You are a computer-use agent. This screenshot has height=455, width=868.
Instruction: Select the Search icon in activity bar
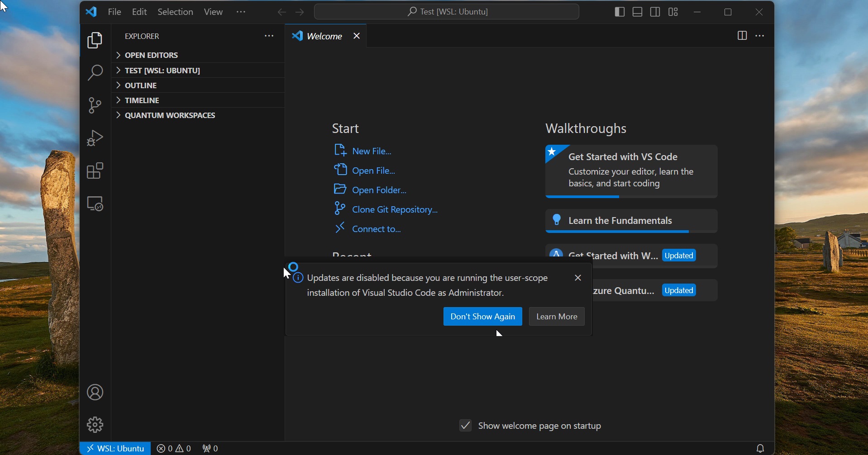coord(95,72)
